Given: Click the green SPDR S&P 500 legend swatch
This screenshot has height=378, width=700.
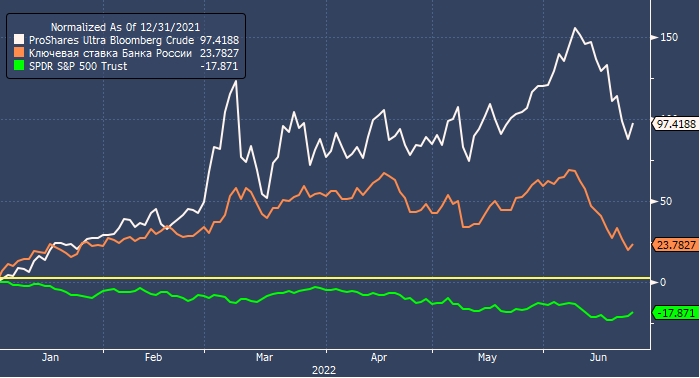Looking at the screenshot, I should pos(19,66).
